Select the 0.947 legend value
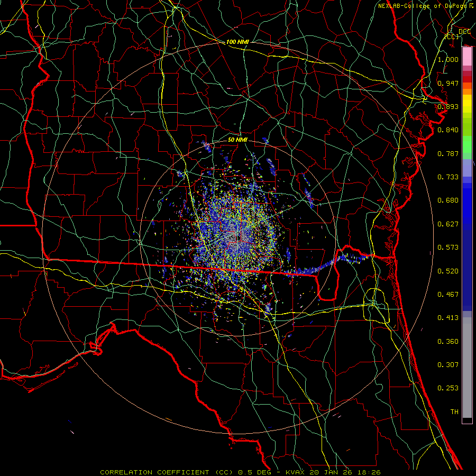The width and height of the screenshot is (476, 476). [448, 83]
